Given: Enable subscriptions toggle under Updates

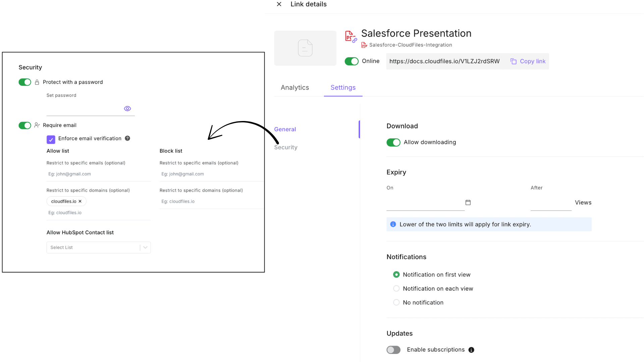Looking at the screenshot, I should coord(393,350).
